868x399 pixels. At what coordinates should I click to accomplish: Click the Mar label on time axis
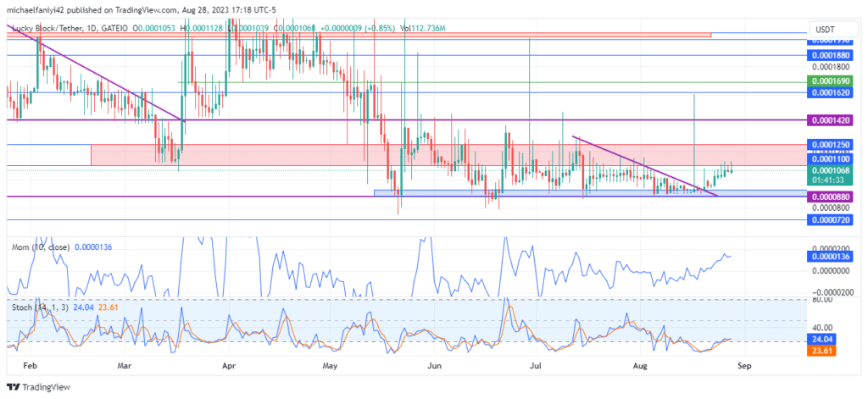(125, 366)
